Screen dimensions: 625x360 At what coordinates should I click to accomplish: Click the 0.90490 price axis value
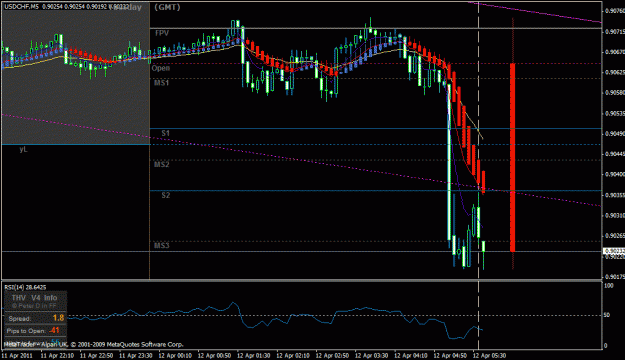(614, 134)
